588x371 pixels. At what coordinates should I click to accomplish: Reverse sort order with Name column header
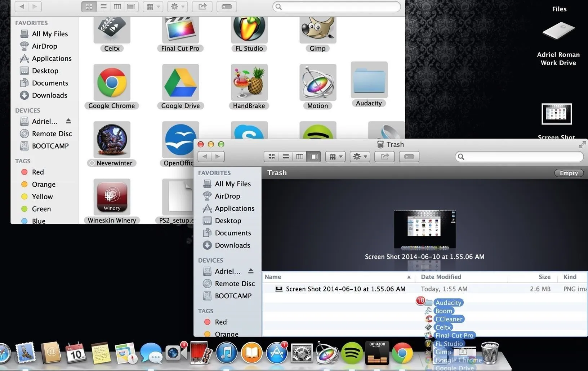coord(338,277)
